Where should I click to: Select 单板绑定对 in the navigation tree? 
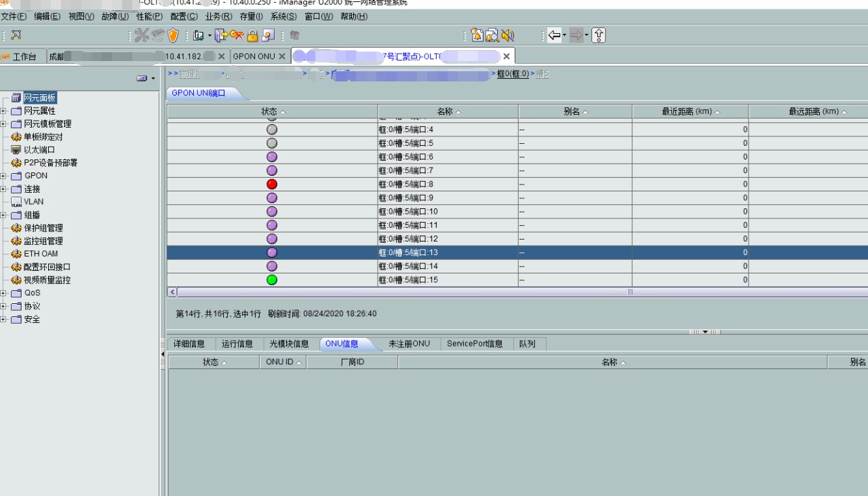coord(43,137)
